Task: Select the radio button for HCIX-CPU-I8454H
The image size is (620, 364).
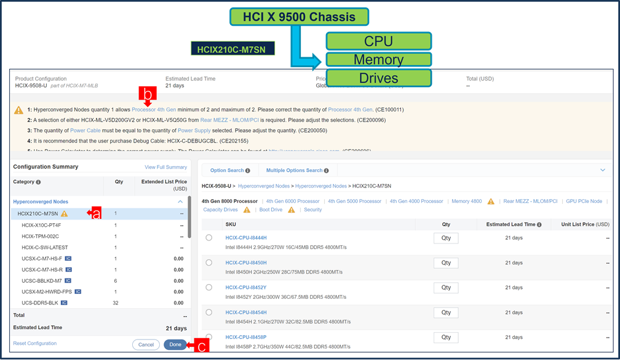Action: (209, 312)
